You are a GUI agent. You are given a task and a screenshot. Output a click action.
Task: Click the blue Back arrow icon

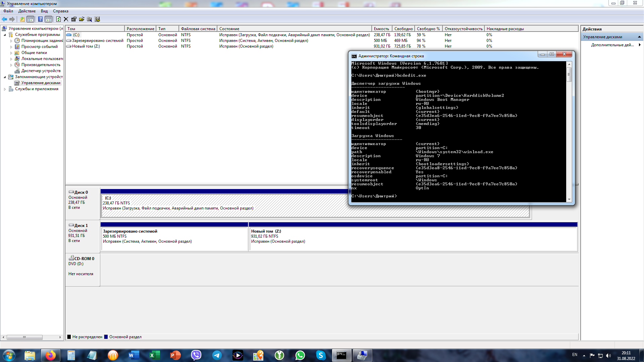click(4, 19)
